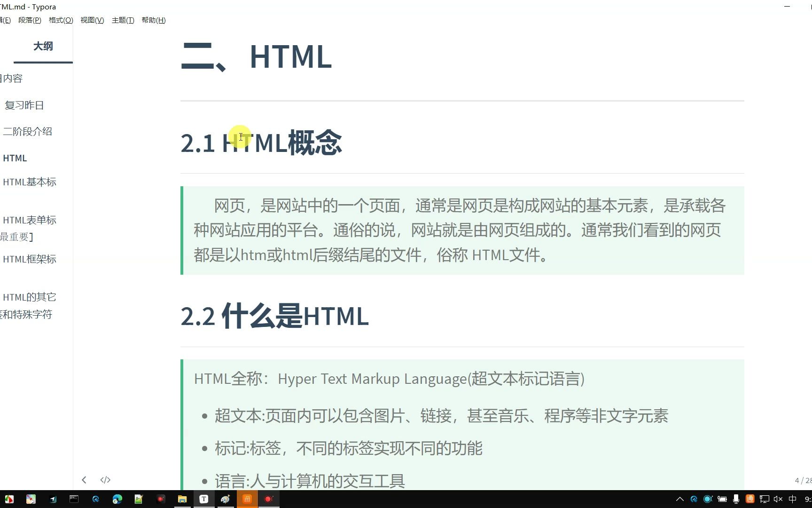Screen dimensions: 812x508
Task: Jump to 二阶段介绍 in outline
Action: click(x=28, y=132)
